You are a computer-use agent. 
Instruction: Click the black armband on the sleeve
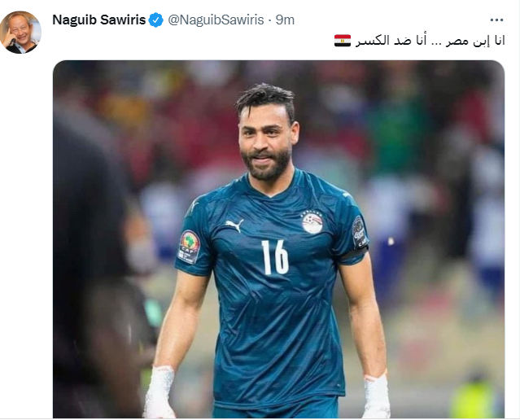tap(353, 254)
